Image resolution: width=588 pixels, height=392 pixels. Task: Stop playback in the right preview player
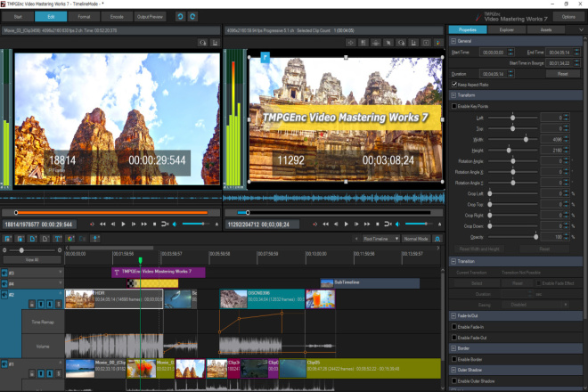(377, 224)
